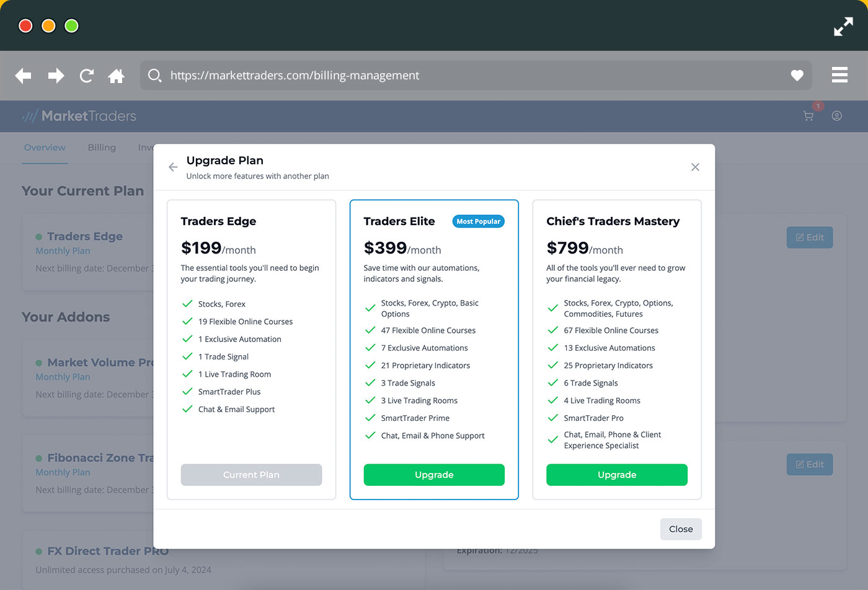Click the $799/month price
Screen dimensions: 868x590
coord(585,248)
